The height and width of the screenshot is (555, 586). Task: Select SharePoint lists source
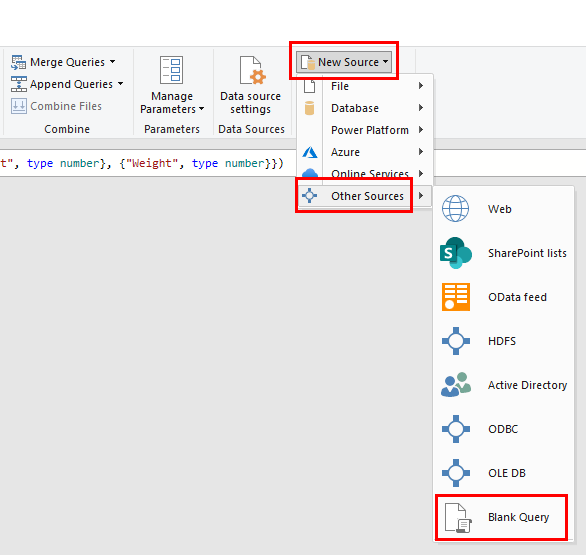503,253
